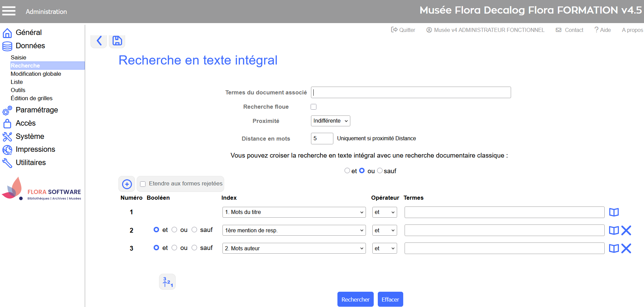644x307 pixels.
Task: Select 'sauf' radio for row 2
Action: pos(194,230)
